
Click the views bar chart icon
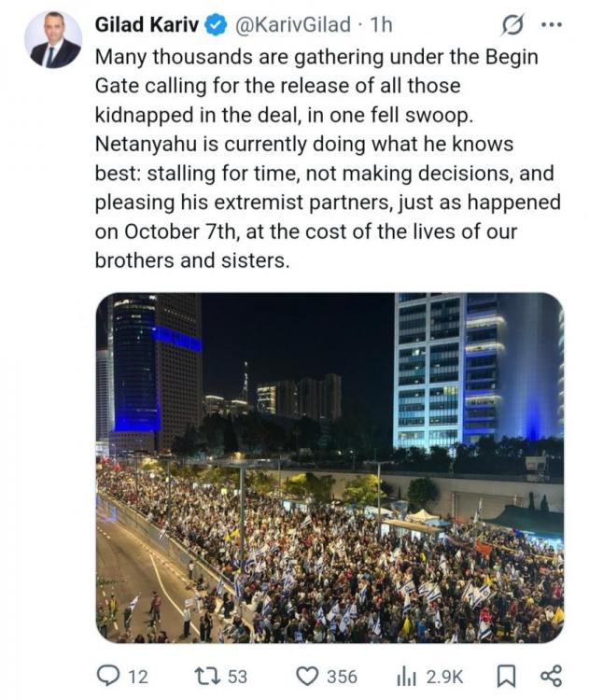coord(406,677)
